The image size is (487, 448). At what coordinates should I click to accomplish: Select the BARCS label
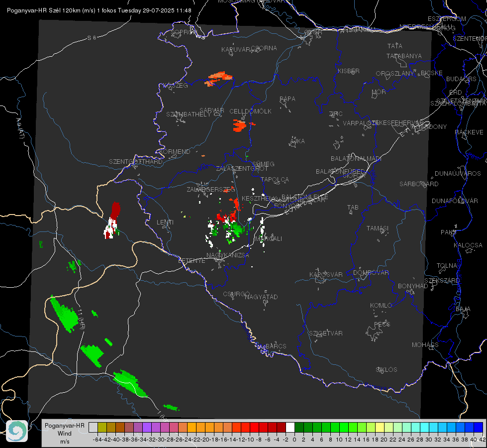(x=276, y=346)
